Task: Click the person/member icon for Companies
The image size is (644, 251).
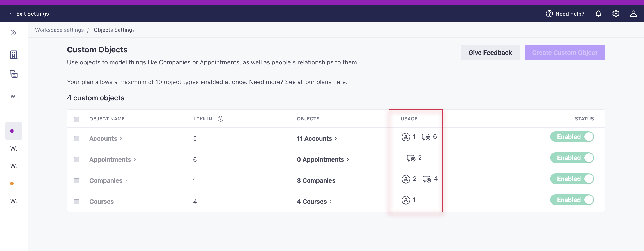Action: click(406, 178)
